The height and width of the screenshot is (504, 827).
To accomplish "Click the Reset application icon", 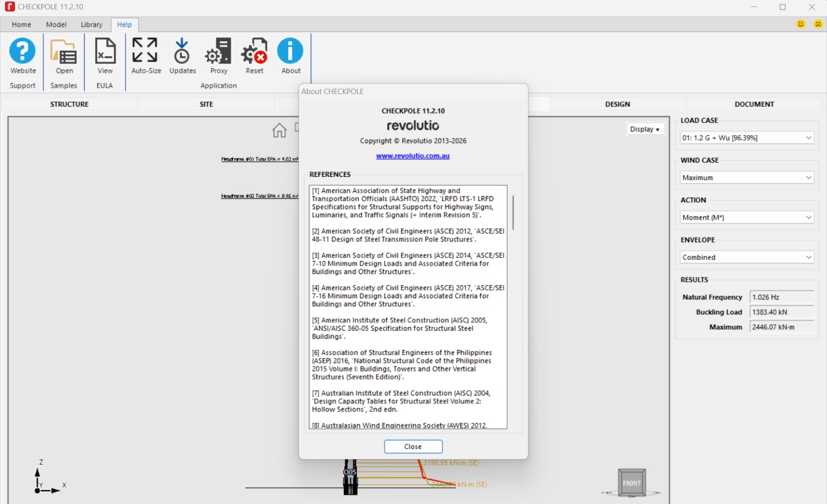I will pos(254,51).
